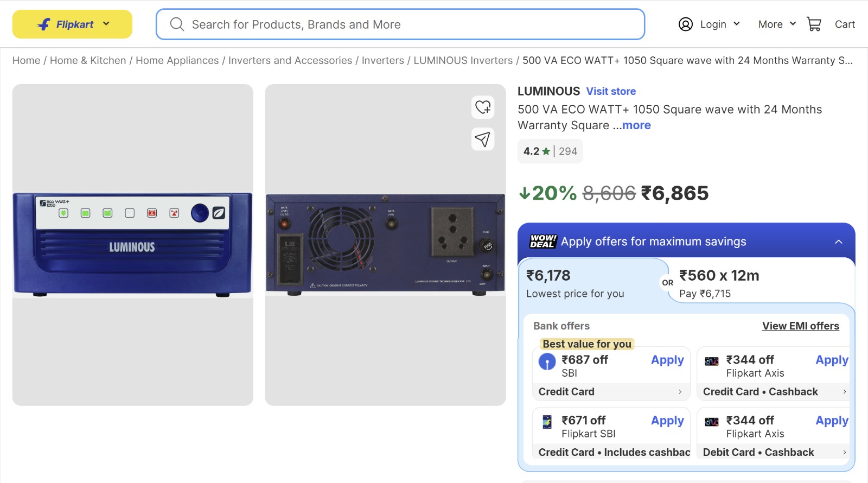Open the View EMI offers link

pyautogui.click(x=800, y=326)
